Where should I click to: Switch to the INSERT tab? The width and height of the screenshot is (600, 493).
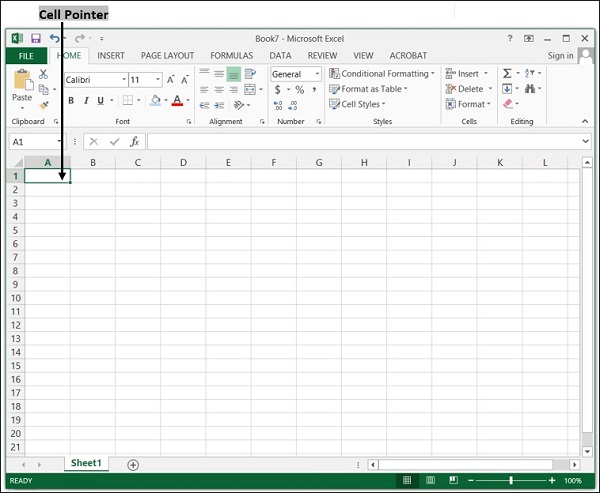[x=111, y=56]
